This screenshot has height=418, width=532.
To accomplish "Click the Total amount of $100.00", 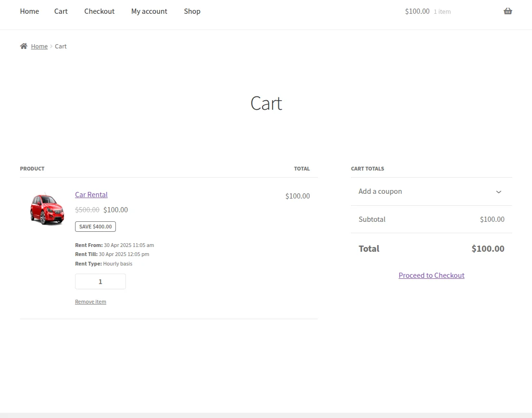I will coord(487,248).
